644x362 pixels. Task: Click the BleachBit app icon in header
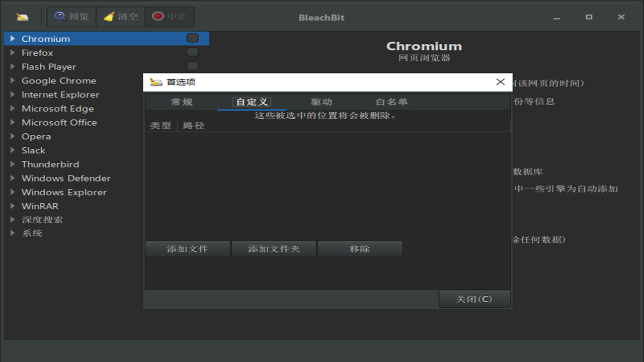(22, 17)
